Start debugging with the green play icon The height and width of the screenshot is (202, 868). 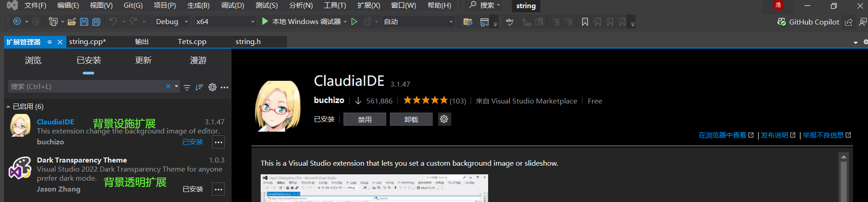click(265, 21)
